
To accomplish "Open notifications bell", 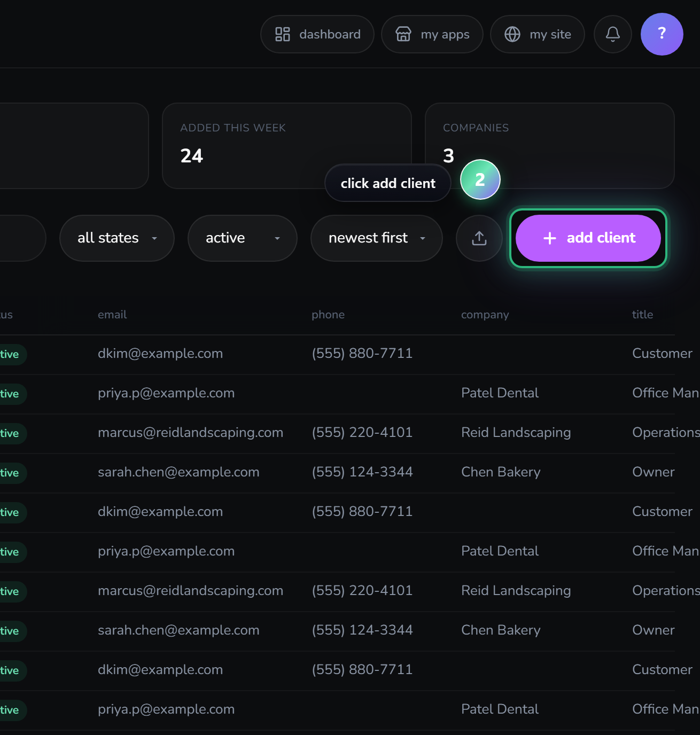I will pos(613,34).
